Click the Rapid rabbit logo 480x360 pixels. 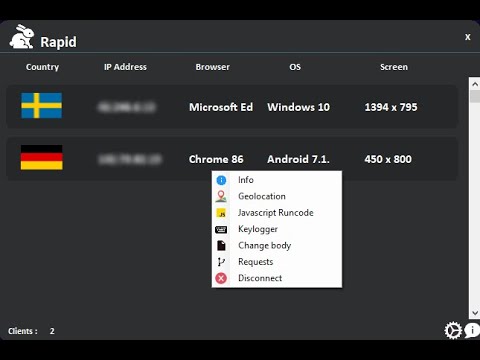pos(22,37)
